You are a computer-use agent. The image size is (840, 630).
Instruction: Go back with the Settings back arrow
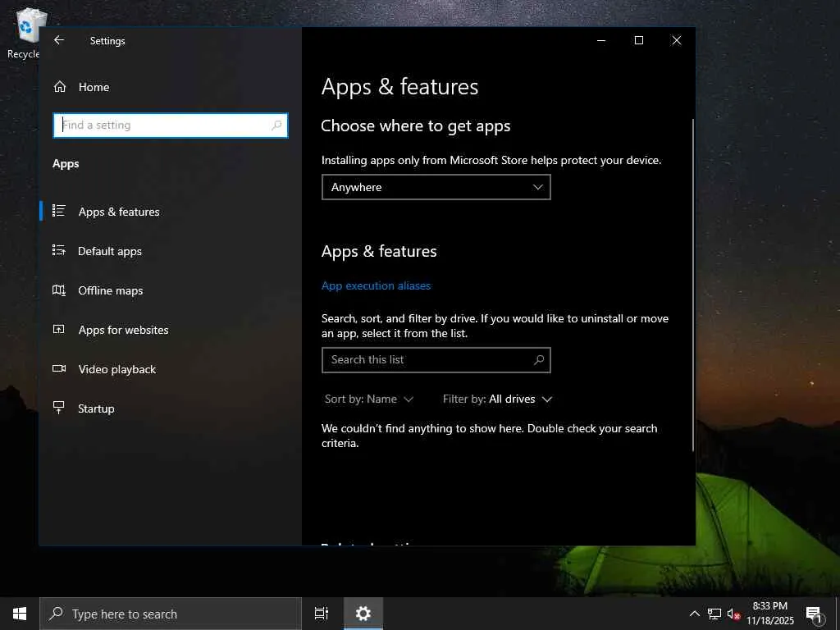point(59,40)
